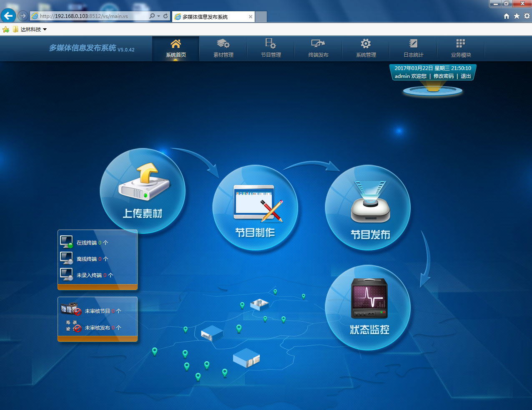Screen dimensions: 532x410
Task: Click the 未审核节目 unreviewed program icon
Action: (71, 309)
